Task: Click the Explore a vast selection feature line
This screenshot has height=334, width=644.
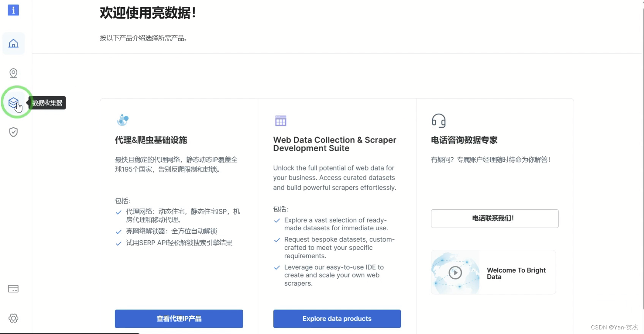Action: (x=336, y=224)
